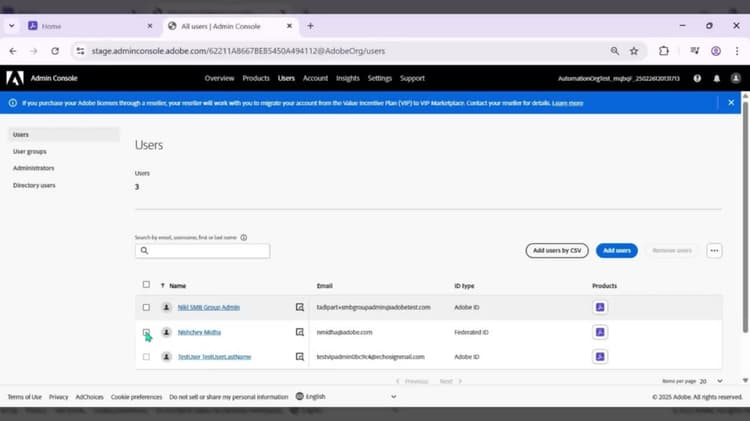Expand the items per page dropdown
The image size is (750, 421).
click(712, 381)
